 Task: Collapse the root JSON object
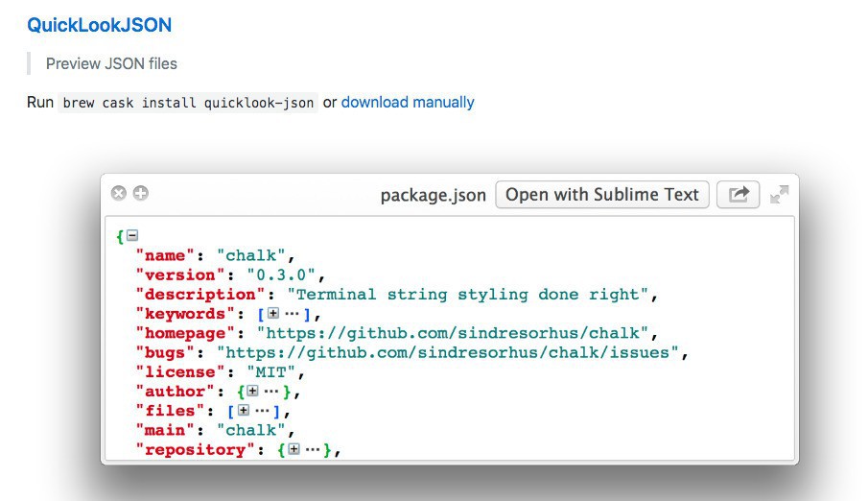[132, 236]
